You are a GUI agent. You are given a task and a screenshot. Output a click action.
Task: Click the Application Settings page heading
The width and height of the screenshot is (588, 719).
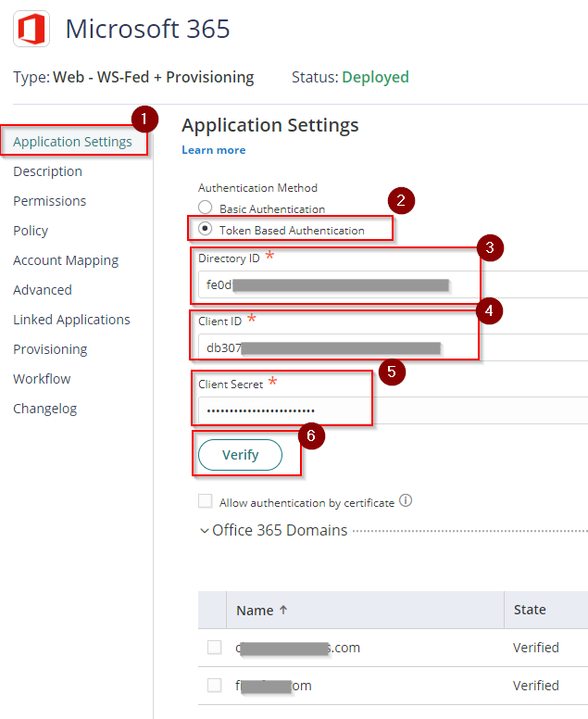(270, 125)
